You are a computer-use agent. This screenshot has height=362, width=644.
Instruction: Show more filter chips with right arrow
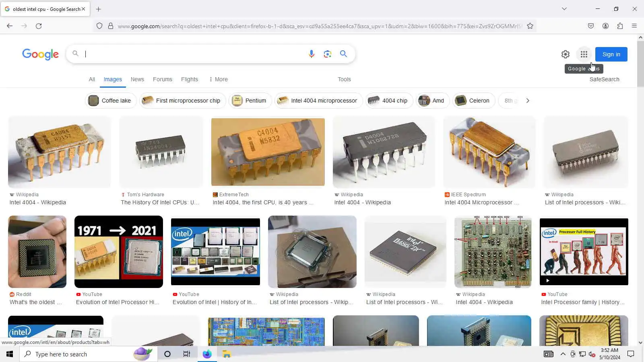point(528,101)
